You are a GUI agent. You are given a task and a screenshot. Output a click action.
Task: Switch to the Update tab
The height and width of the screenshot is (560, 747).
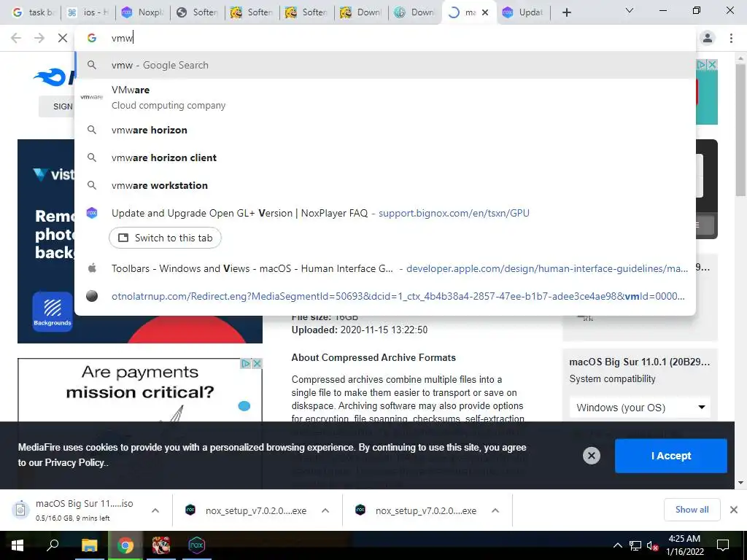point(523,12)
